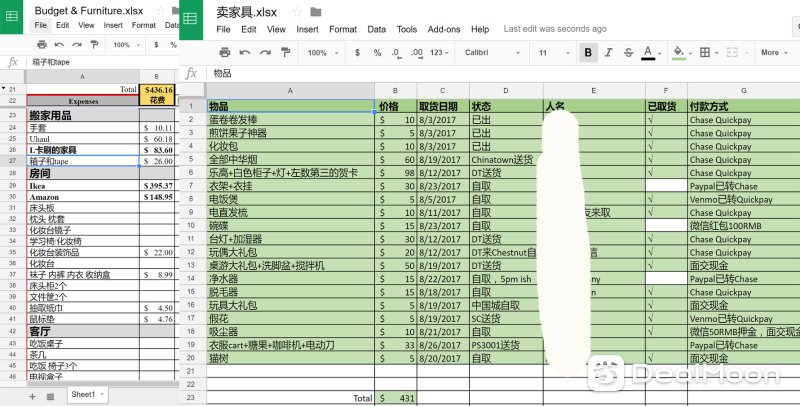Open Sheets home via green logo of 卖家具.xlsx
800x406 pixels.
[191, 19]
